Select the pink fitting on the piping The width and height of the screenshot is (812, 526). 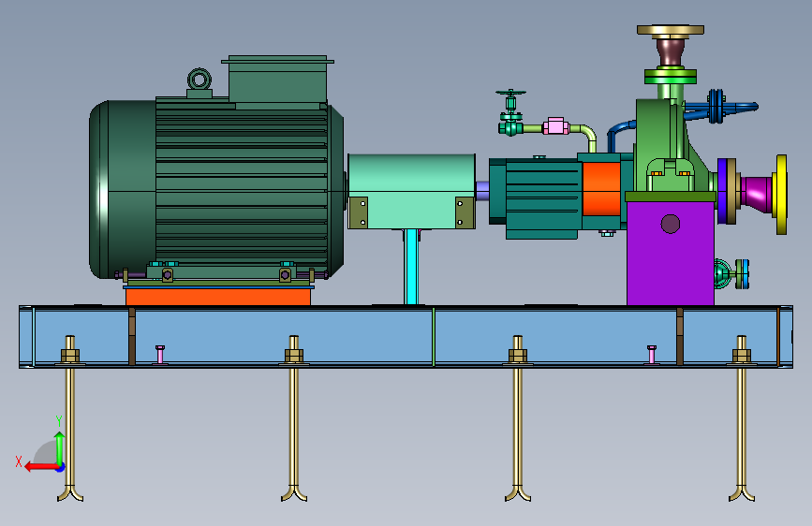555,126
